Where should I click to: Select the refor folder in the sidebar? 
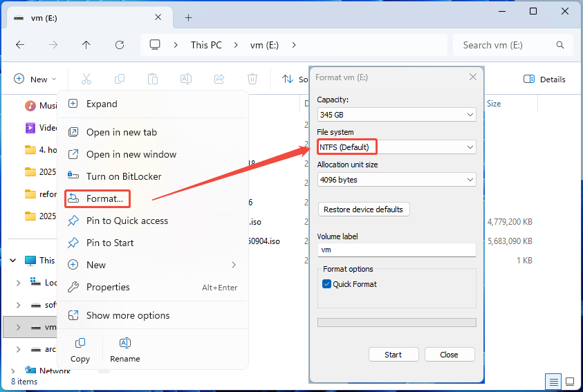point(41,194)
